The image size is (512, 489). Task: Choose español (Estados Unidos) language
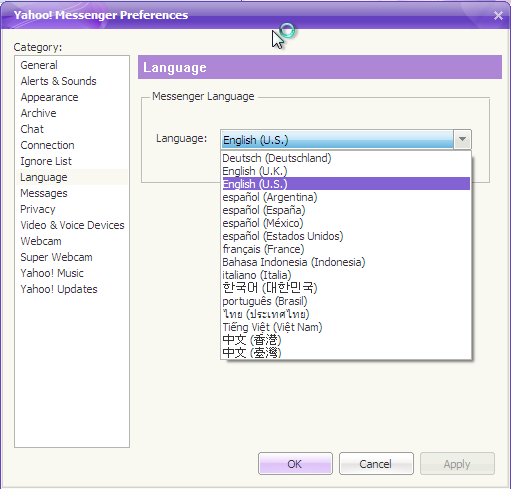click(x=346, y=236)
